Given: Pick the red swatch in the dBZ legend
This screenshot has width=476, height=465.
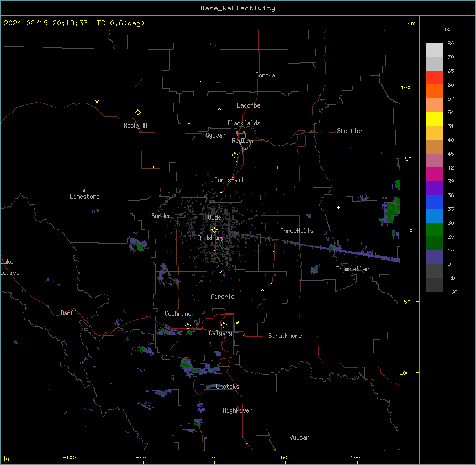Looking at the screenshot, I should pos(434,77).
